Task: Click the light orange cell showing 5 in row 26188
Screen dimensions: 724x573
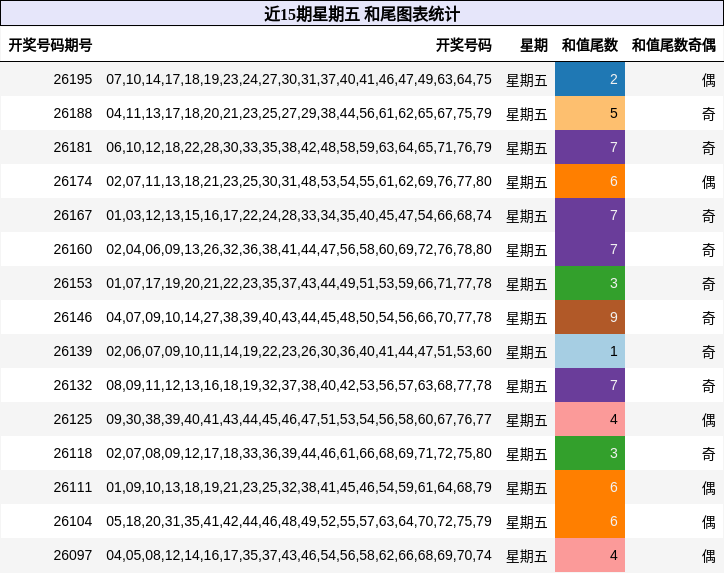Action: pyautogui.click(x=590, y=114)
